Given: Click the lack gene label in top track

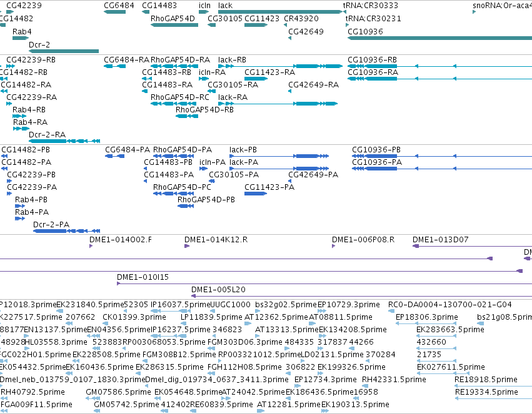Looking at the screenshot, I should click(x=225, y=6).
